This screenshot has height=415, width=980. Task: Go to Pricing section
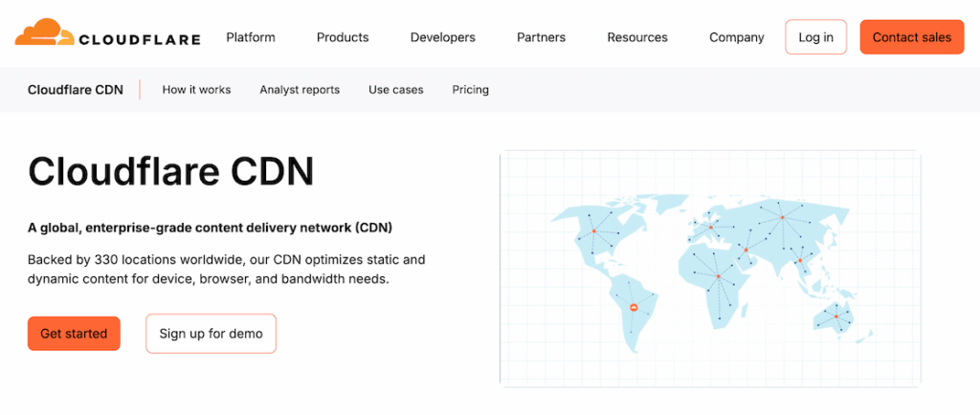click(471, 90)
